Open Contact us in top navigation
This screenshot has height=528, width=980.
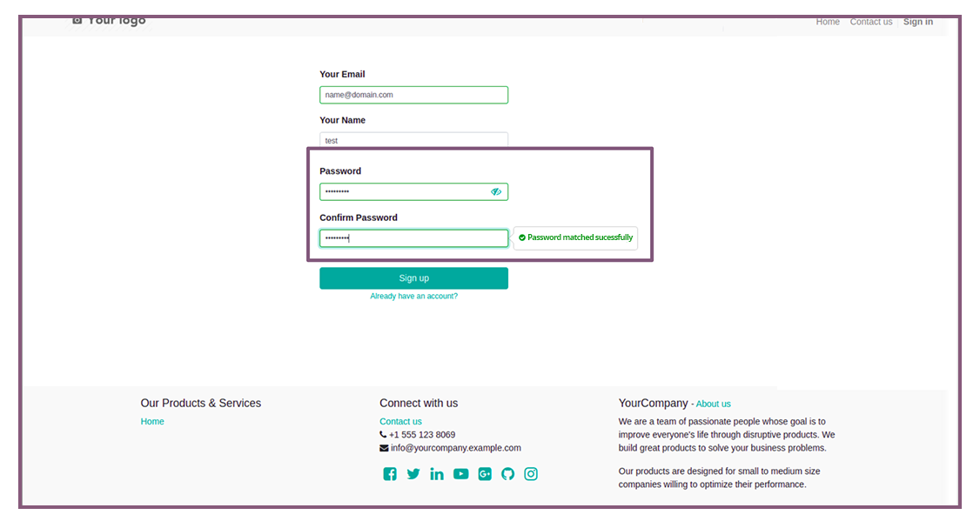tap(870, 22)
